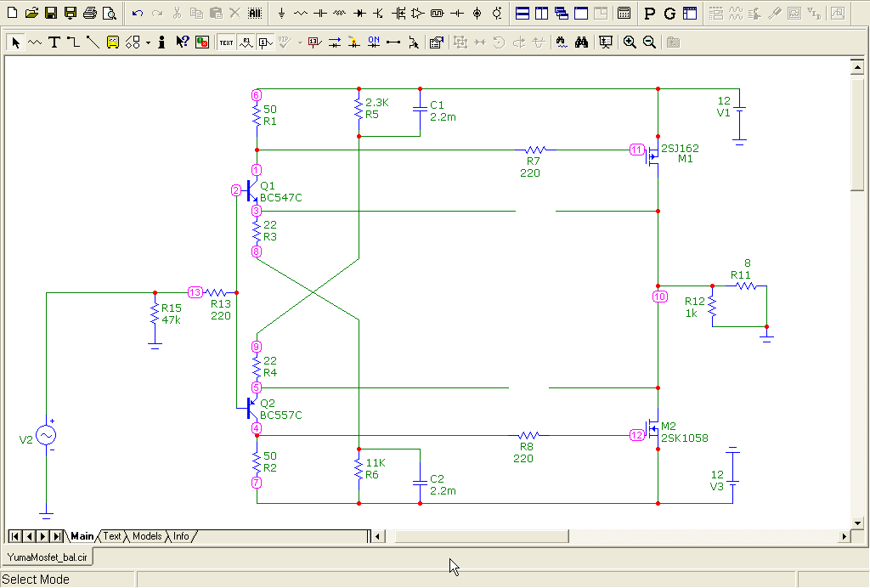Viewport: 870px width, 588px height.
Task: Click the Find binoculars icon
Action: 581,42
